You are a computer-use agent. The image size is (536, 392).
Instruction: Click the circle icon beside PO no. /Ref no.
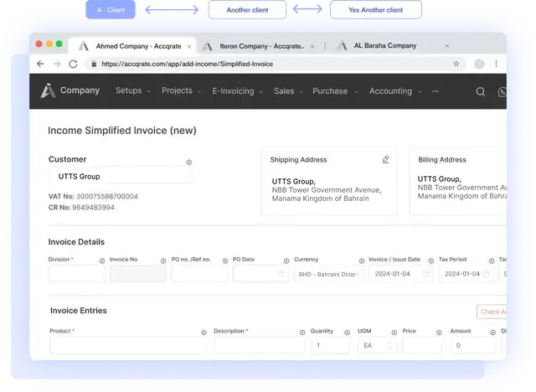(225, 260)
